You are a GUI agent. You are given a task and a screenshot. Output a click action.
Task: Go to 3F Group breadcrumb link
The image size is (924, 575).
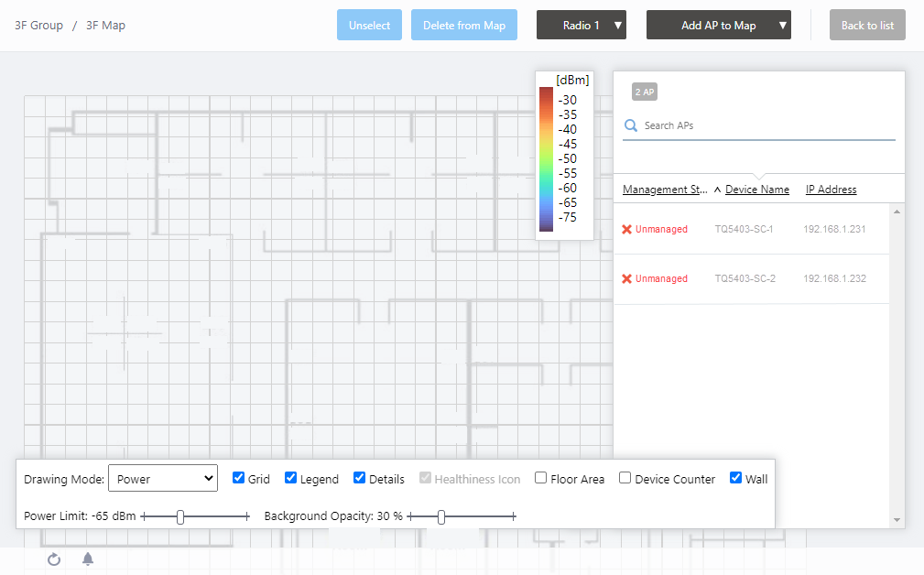(x=39, y=26)
